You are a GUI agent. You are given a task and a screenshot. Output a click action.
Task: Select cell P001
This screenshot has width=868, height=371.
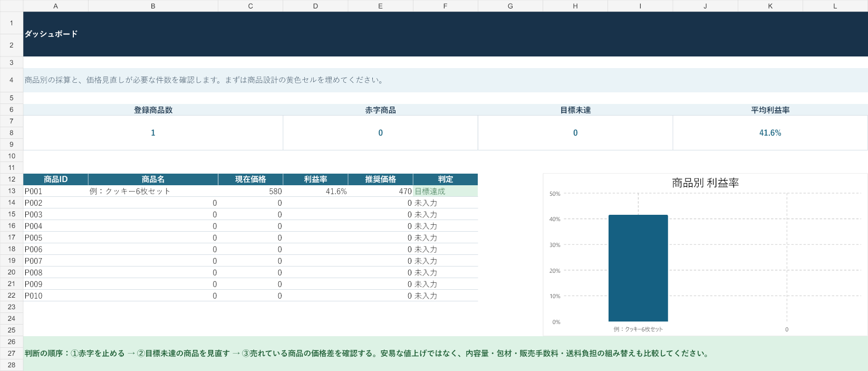pos(56,191)
